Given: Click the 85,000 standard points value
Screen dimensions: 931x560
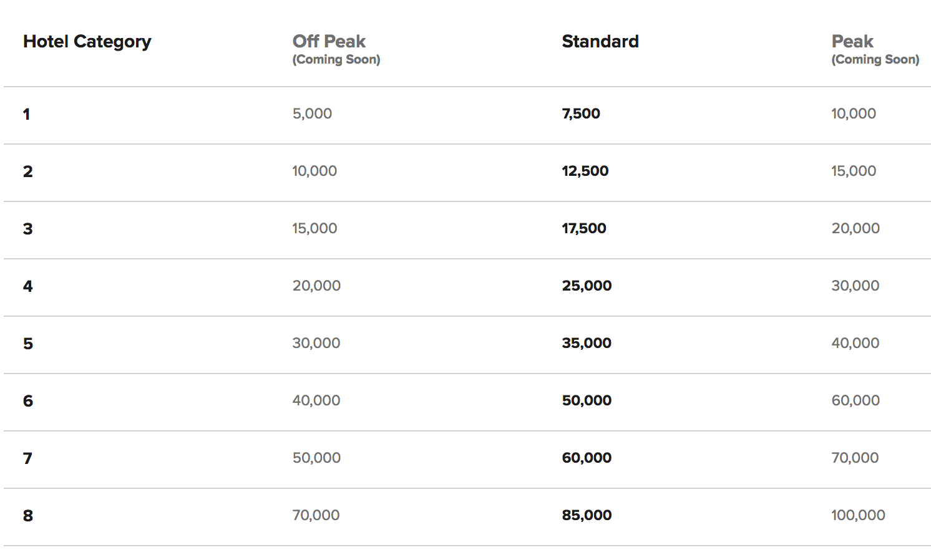Looking at the screenshot, I should [x=587, y=515].
